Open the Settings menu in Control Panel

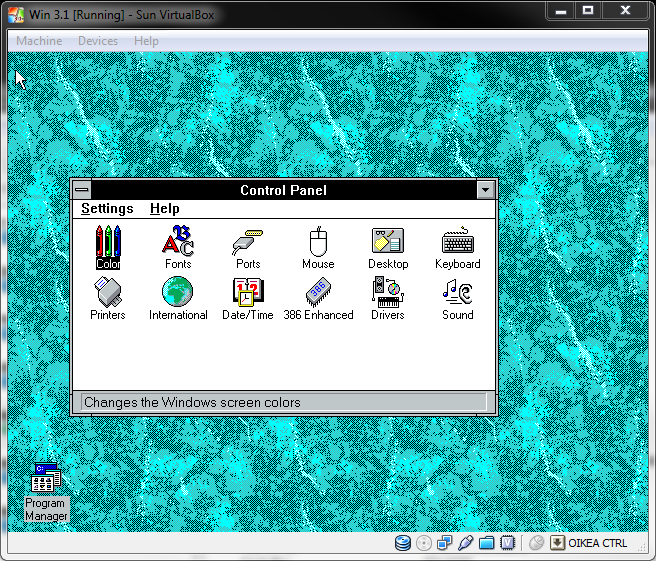tap(107, 208)
